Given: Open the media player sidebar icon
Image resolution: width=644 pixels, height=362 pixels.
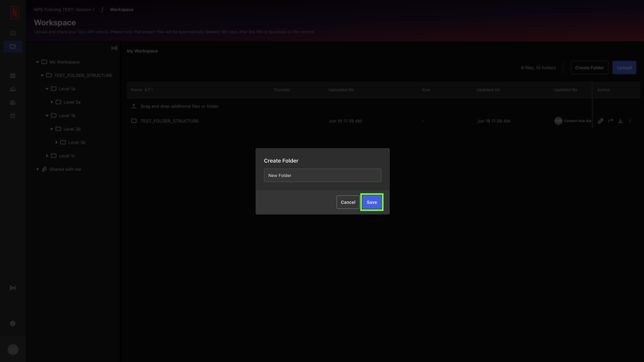Looking at the screenshot, I should coord(13,33).
